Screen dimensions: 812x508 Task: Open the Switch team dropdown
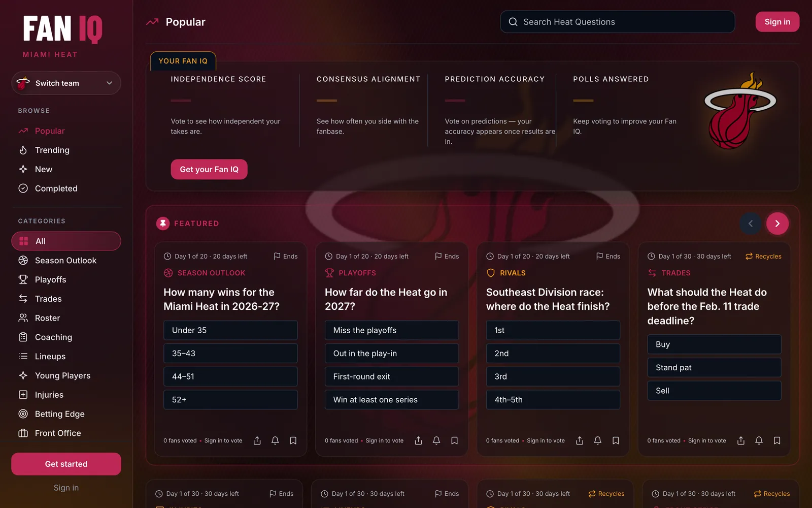coord(66,83)
